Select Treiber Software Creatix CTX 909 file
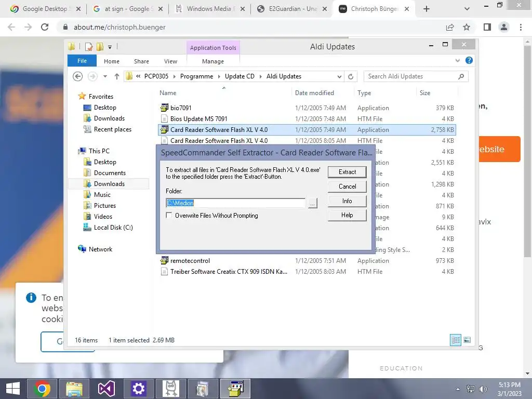Screen dimensions: 532x399 coord(307,271)
